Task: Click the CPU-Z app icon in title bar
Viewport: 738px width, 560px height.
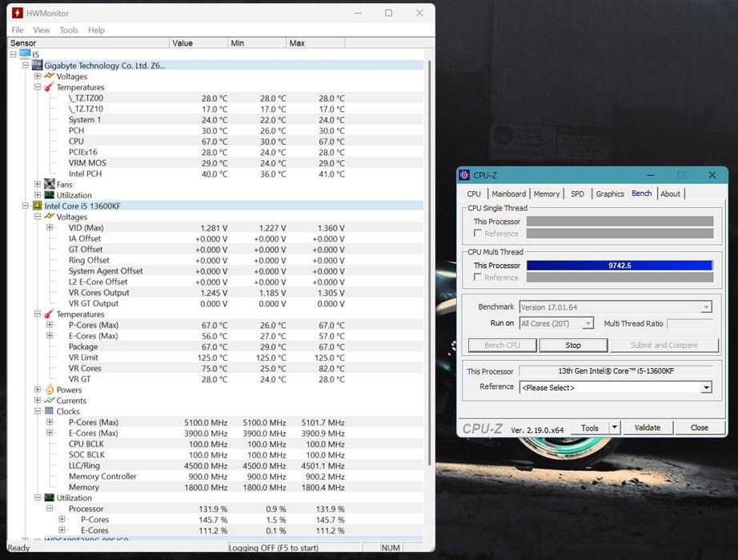Action: [464, 175]
